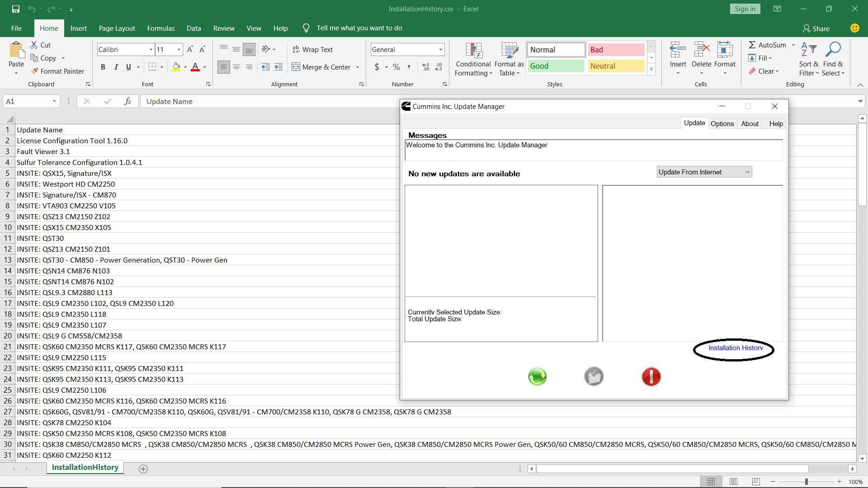
Task: Click the Increase Decimal icon
Action: click(425, 67)
